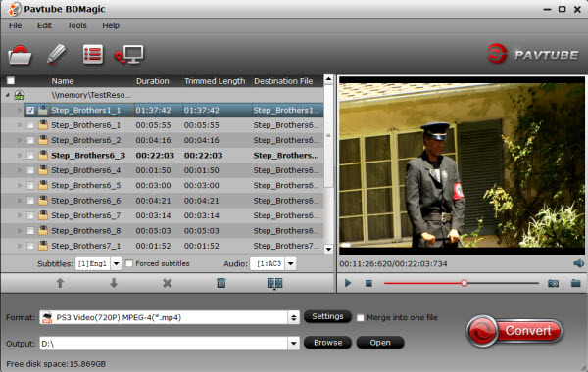Open the Tools menu

point(76,25)
